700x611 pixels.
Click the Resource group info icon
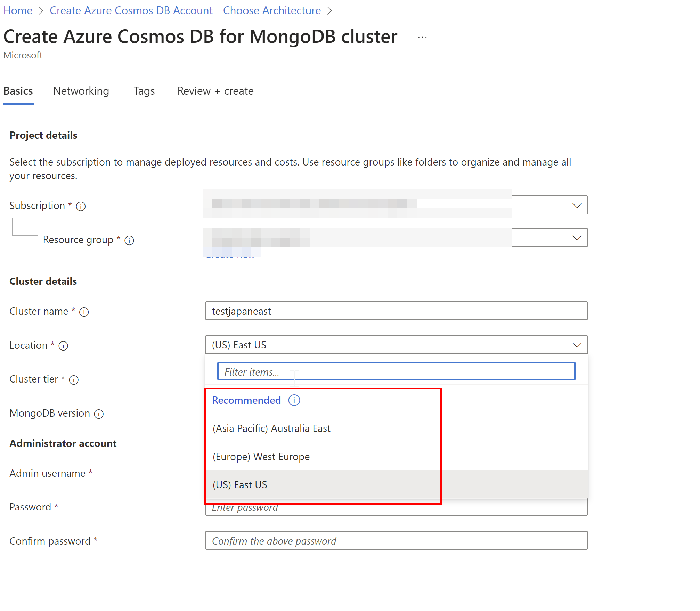coord(129,240)
